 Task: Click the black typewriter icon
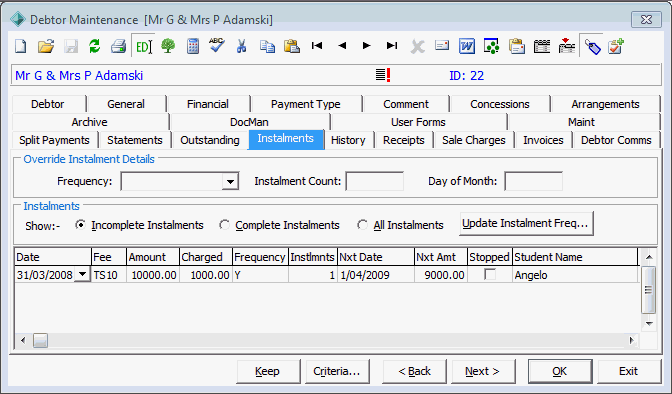tap(542, 46)
